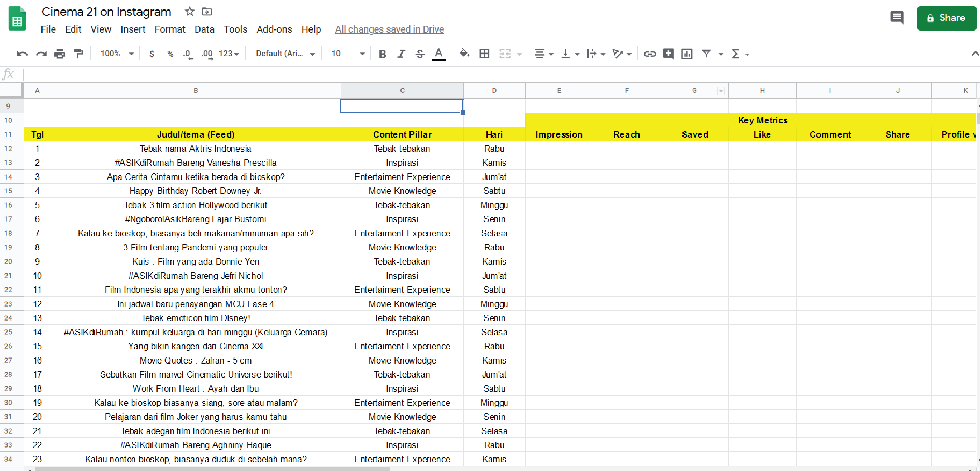Open the font size 10 dropdown
The width and height of the screenshot is (980, 471).
click(348, 54)
